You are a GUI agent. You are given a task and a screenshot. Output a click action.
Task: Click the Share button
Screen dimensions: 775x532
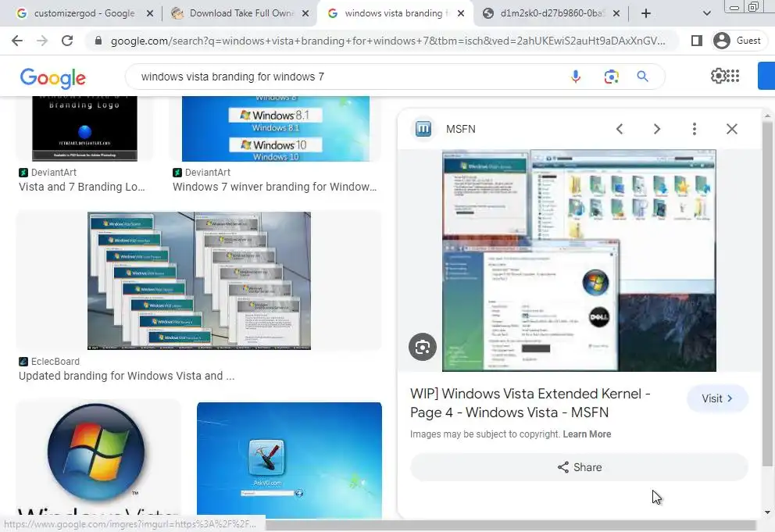579,467
